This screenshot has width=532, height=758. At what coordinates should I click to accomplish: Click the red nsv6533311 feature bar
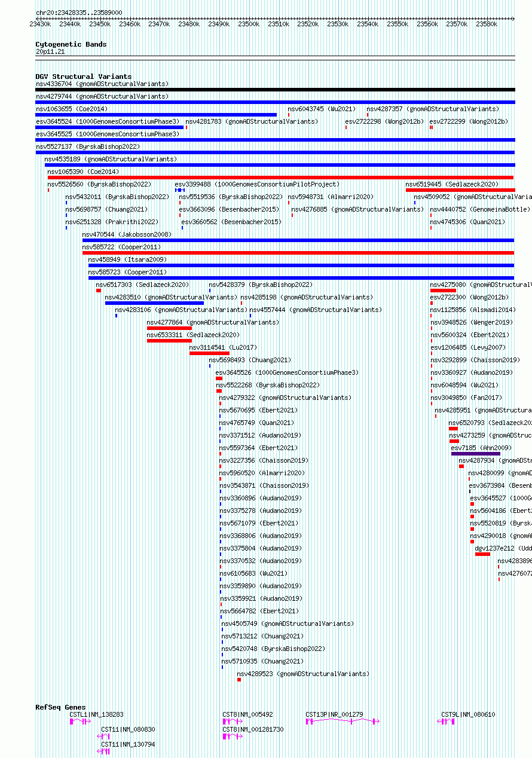(169, 341)
